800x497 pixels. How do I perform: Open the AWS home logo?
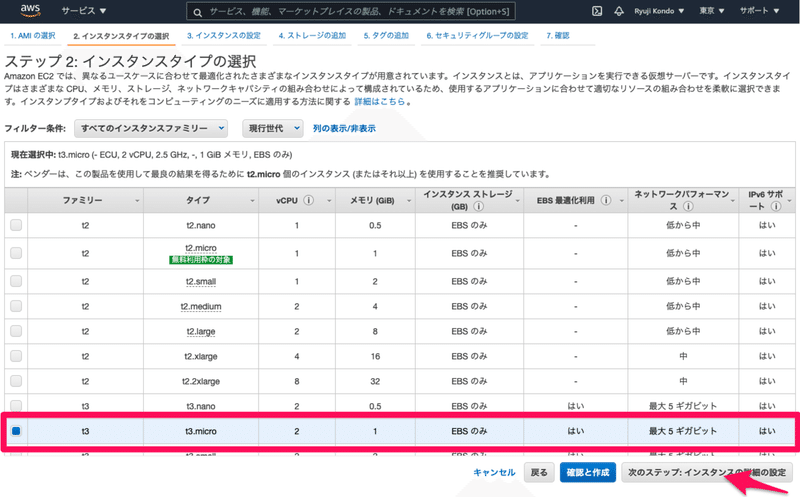(x=30, y=10)
